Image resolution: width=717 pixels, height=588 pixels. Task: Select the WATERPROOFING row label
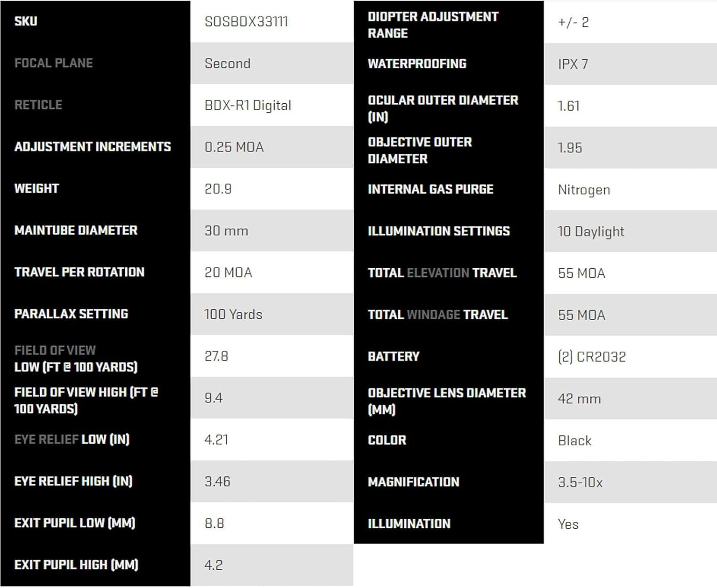point(417,64)
